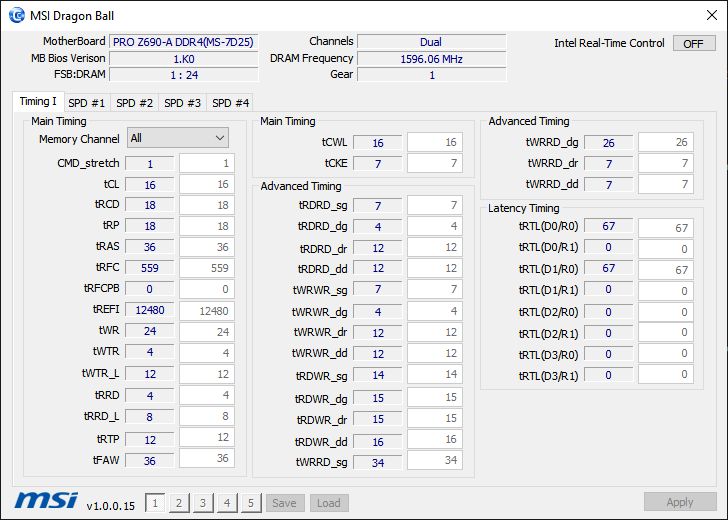Open the SPD #1 tab
This screenshot has width=728, height=520.
pos(86,103)
